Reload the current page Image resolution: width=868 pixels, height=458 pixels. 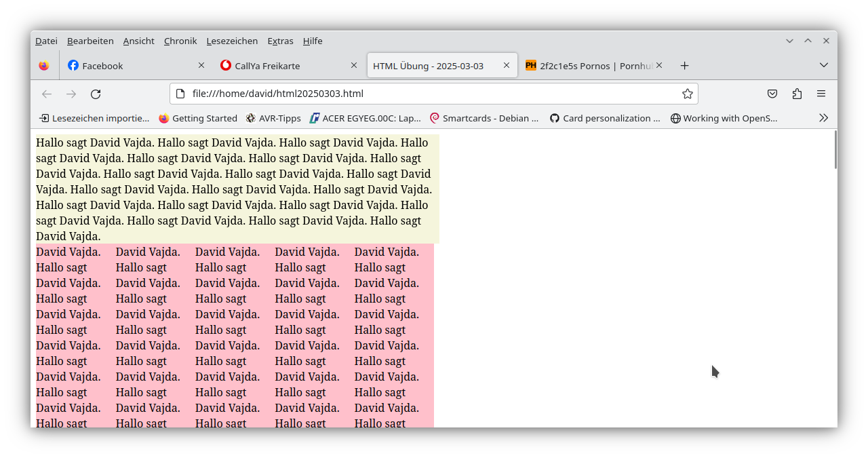pyautogui.click(x=96, y=94)
